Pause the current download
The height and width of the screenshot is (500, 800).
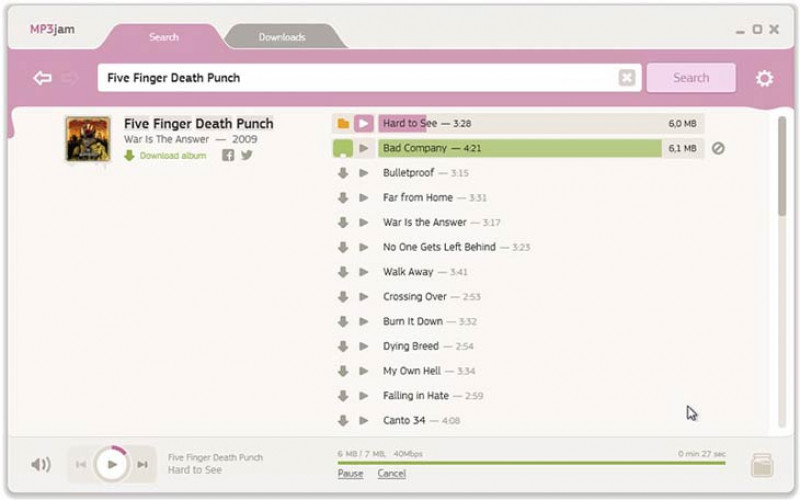pos(351,473)
